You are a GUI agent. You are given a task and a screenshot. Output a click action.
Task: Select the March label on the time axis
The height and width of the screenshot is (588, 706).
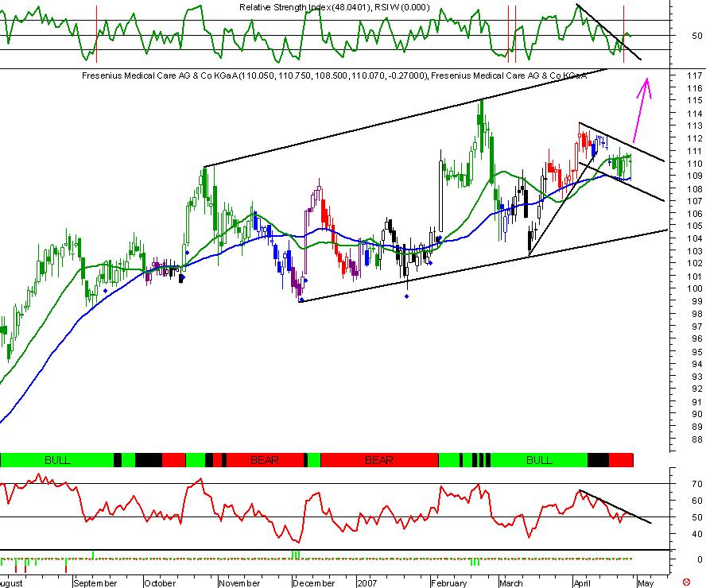click(x=511, y=583)
